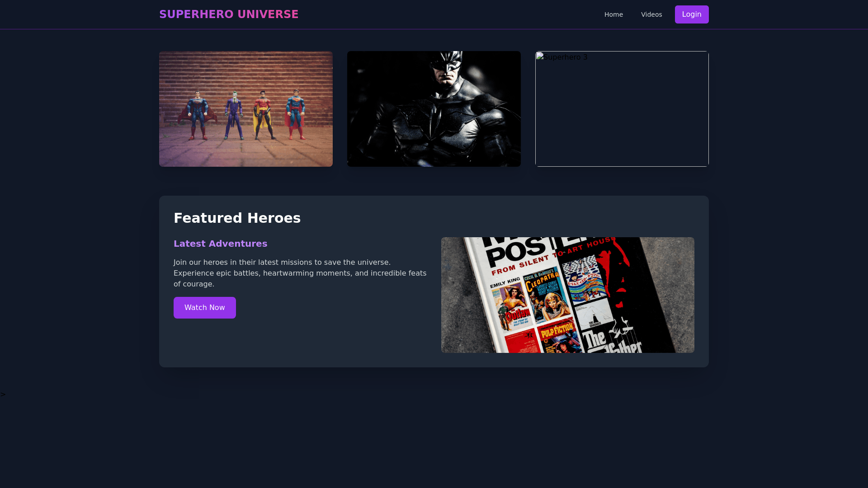Go to the Home page
The width and height of the screenshot is (868, 488).
coord(613,14)
